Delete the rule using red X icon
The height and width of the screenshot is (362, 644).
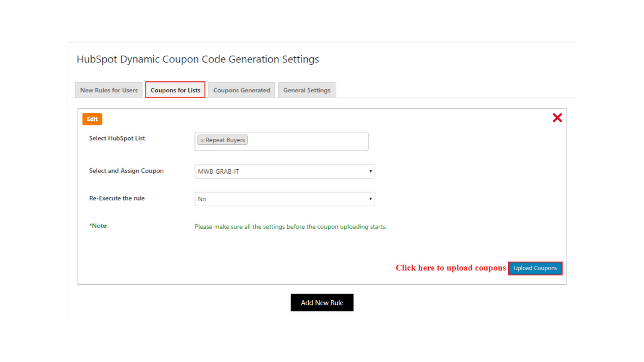tap(557, 118)
